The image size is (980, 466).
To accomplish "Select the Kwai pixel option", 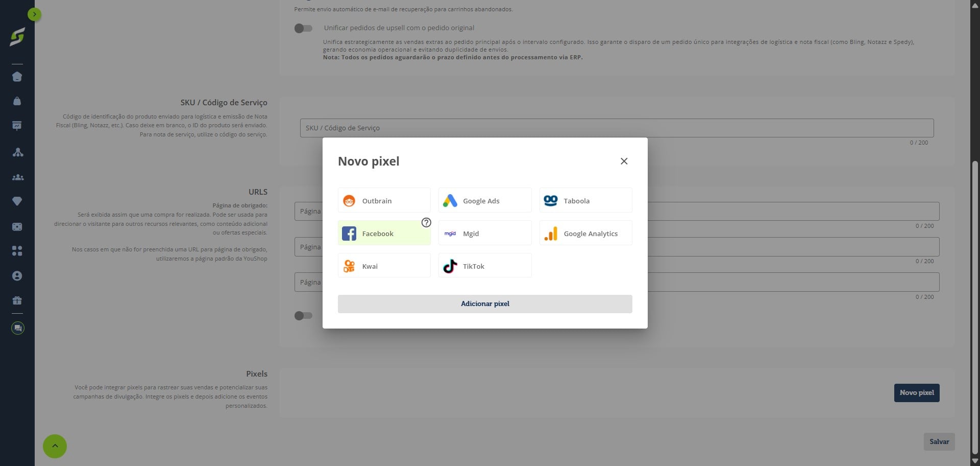I will pyautogui.click(x=384, y=266).
